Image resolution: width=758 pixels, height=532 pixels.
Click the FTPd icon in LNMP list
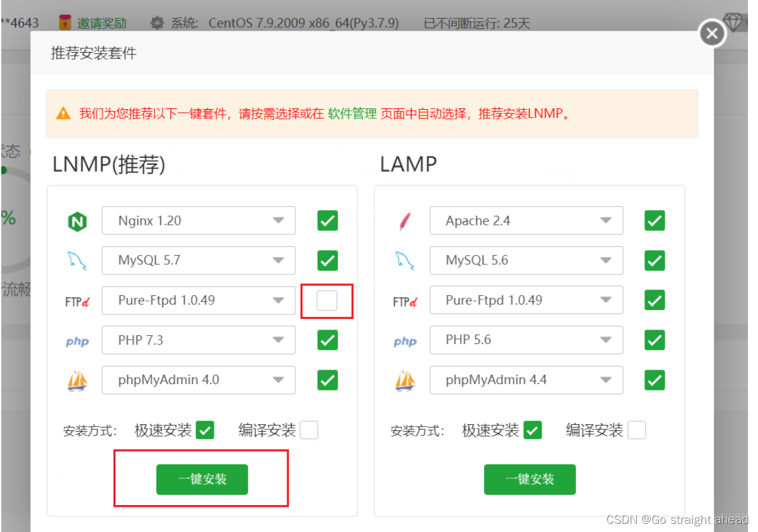click(77, 301)
